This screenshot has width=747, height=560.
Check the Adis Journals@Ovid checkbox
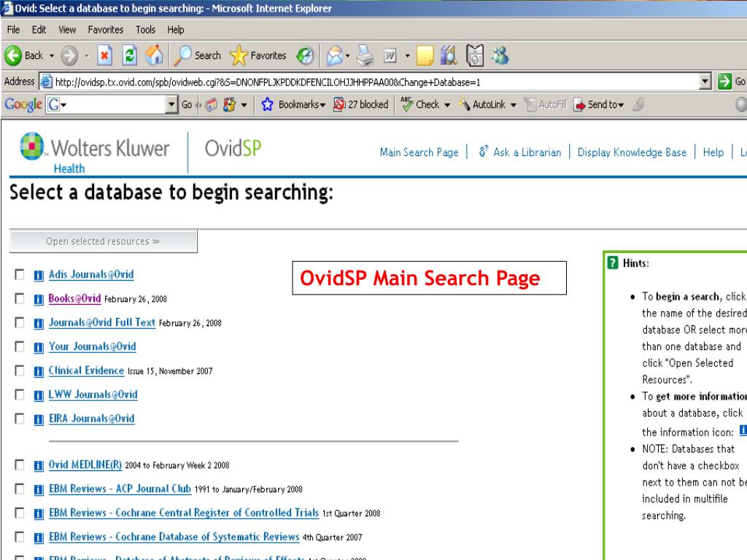(x=20, y=274)
